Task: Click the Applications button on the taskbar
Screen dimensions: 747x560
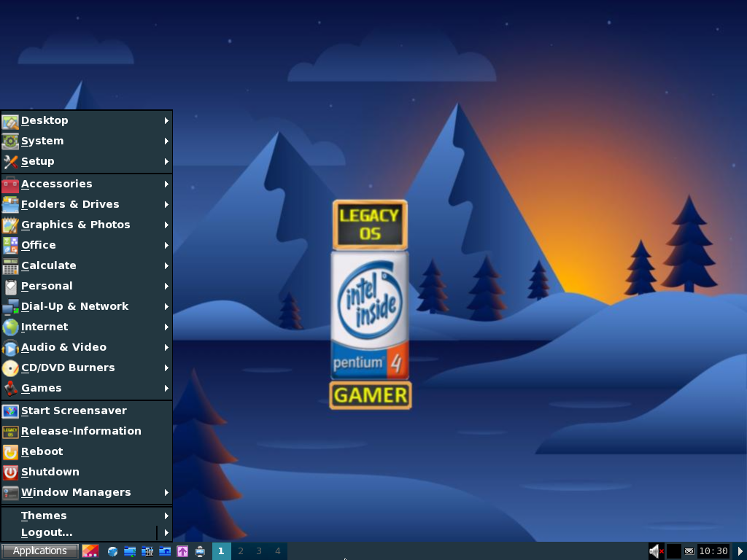Action: [40, 551]
